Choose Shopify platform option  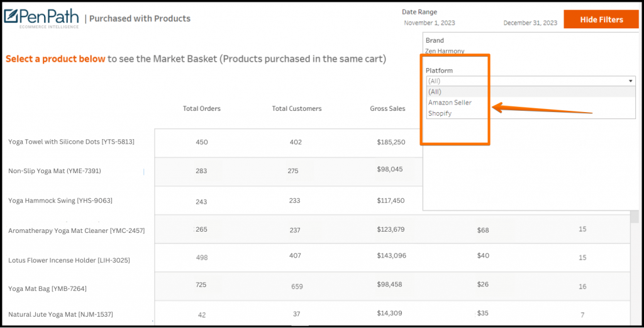click(531, 113)
